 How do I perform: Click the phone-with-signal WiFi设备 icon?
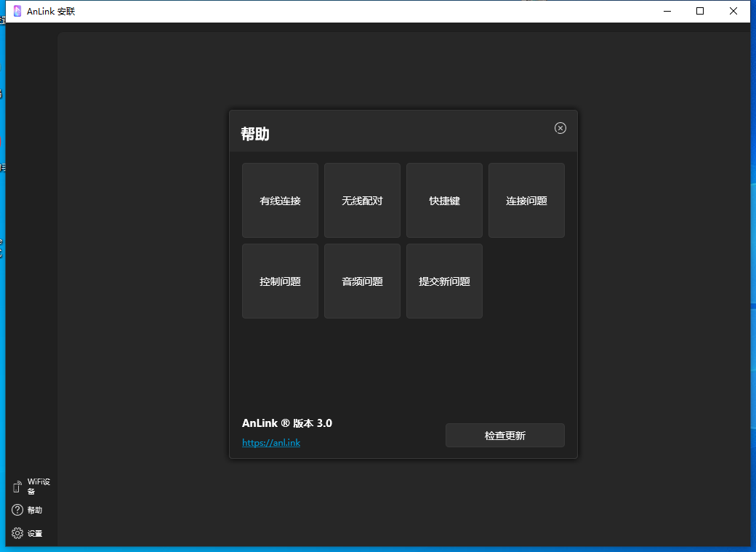[17, 486]
